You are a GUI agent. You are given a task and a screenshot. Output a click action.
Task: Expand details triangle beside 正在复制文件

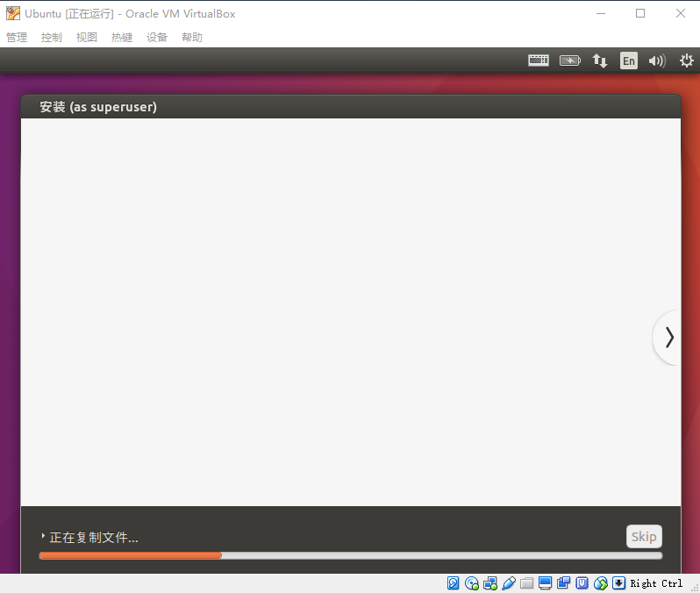pyautogui.click(x=42, y=536)
